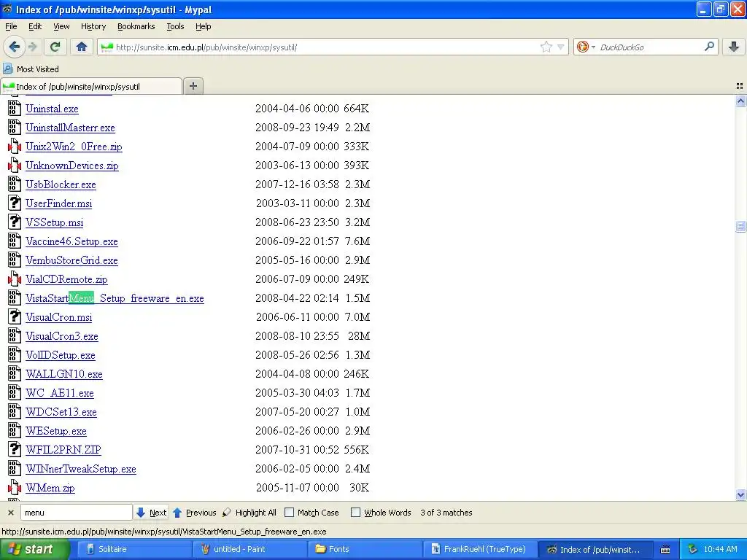Switch to Solitaire in the taskbar
The height and width of the screenshot is (560, 747).
tap(133, 550)
